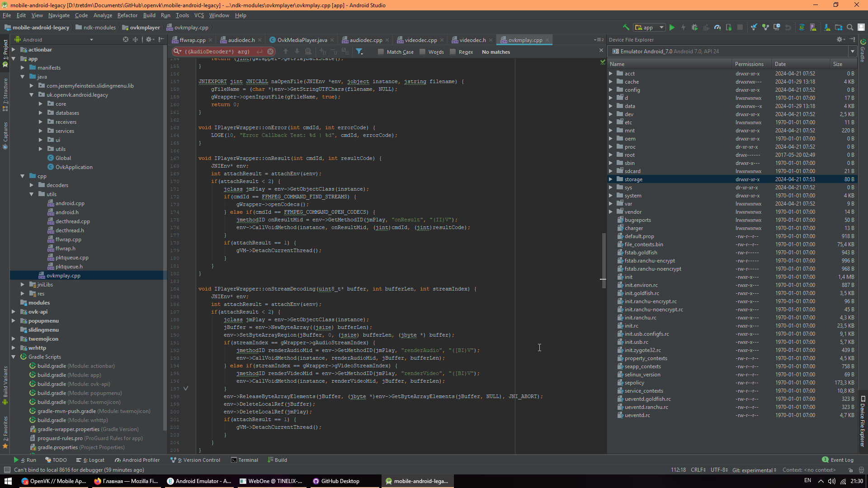Click the green Run app button

click(672, 28)
